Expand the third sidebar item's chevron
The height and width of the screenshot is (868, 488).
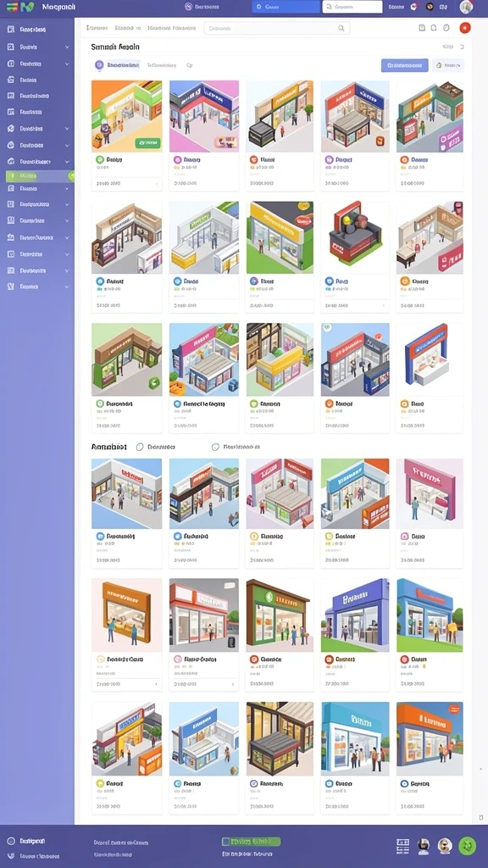67,64
